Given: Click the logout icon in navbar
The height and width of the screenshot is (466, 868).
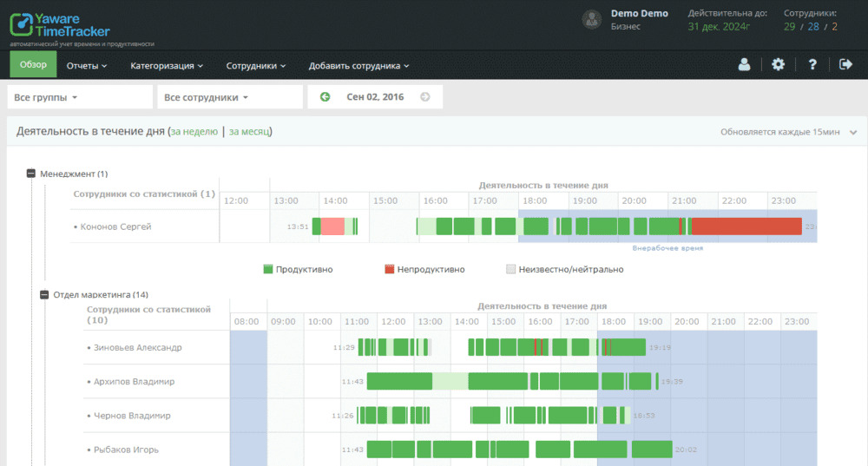Looking at the screenshot, I should [846, 64].
